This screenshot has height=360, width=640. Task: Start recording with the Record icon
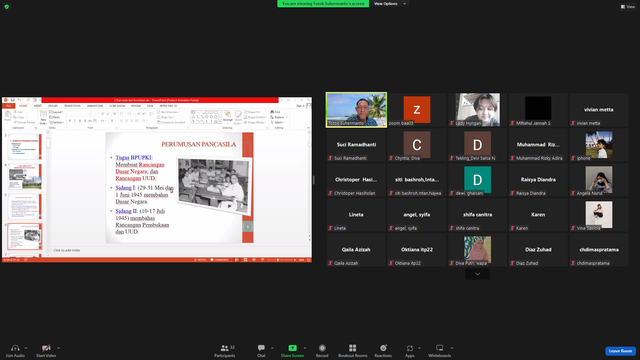point(322,348)
